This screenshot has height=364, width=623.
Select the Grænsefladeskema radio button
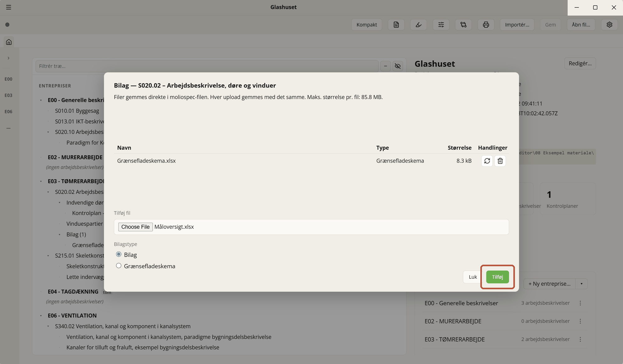click(x=119, y=266)
